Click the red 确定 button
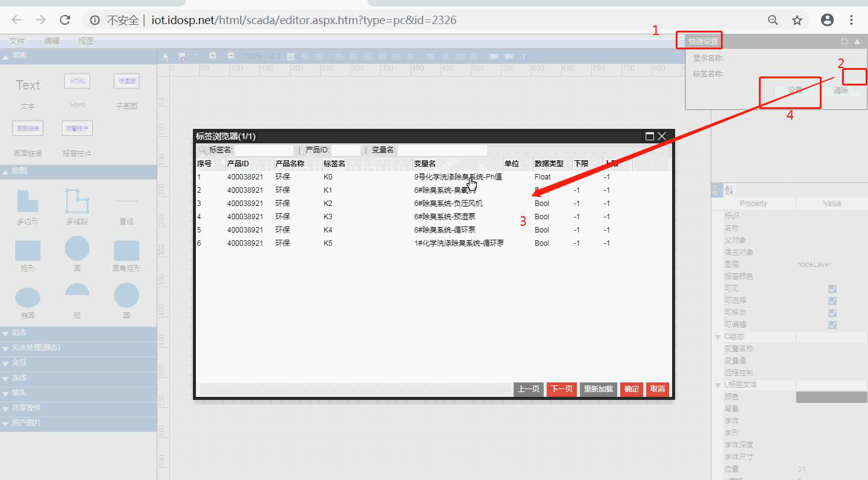 (x=631, y=389)
